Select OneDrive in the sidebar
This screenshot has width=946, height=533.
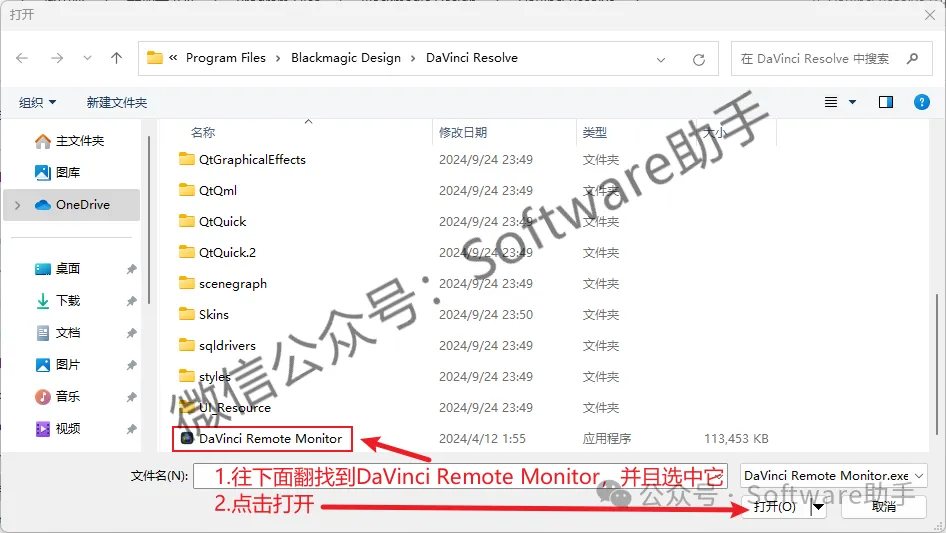tap(72, 205)
